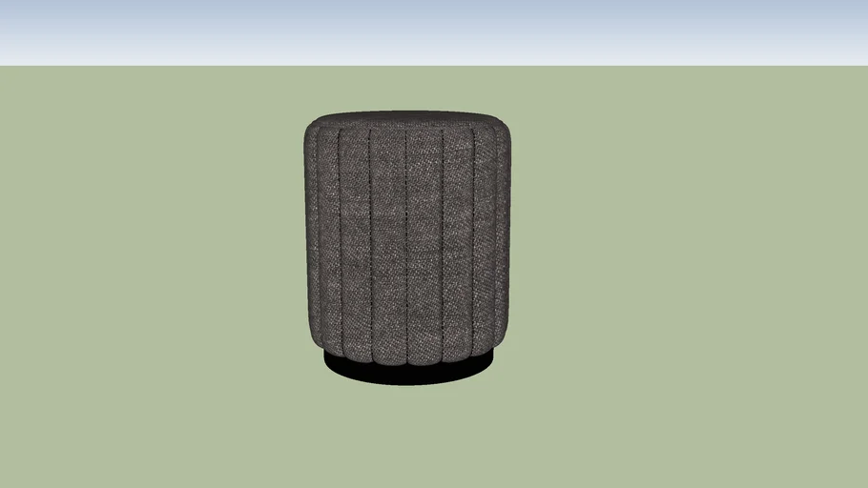
Task: Select the rightmost stitched seam on the pouf
Action: click(475, 238)
